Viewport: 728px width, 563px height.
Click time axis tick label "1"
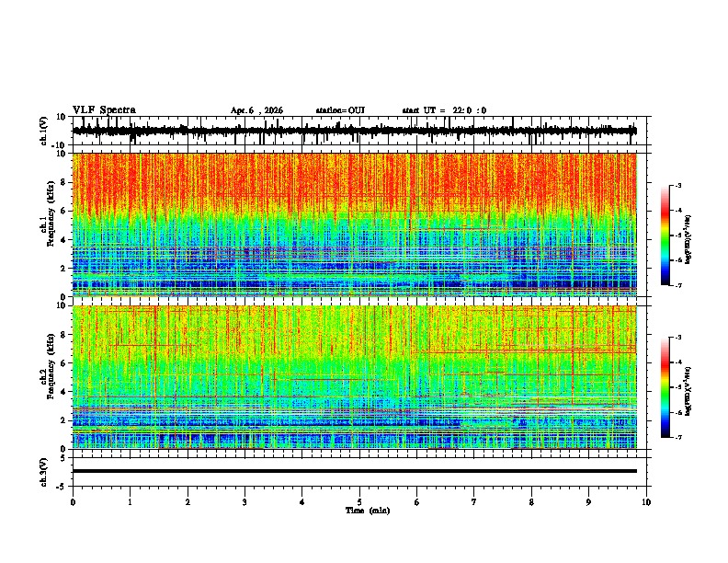(130, 502)
